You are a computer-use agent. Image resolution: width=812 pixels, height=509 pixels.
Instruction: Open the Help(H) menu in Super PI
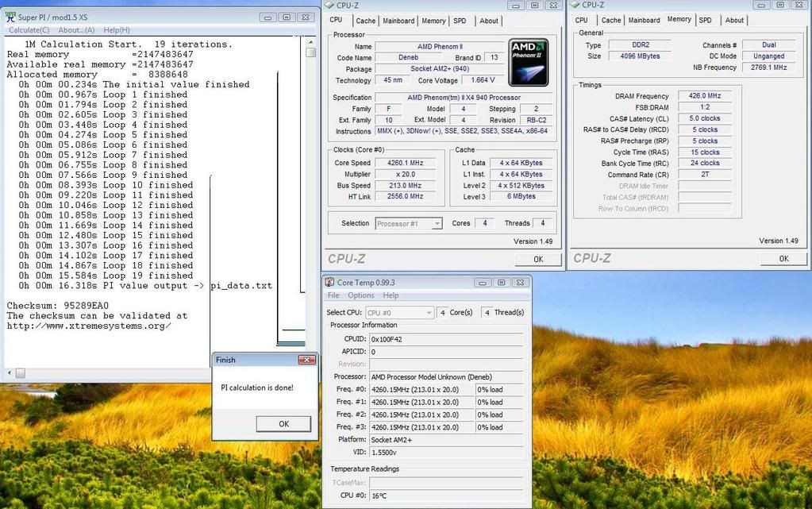coord(117,30)
